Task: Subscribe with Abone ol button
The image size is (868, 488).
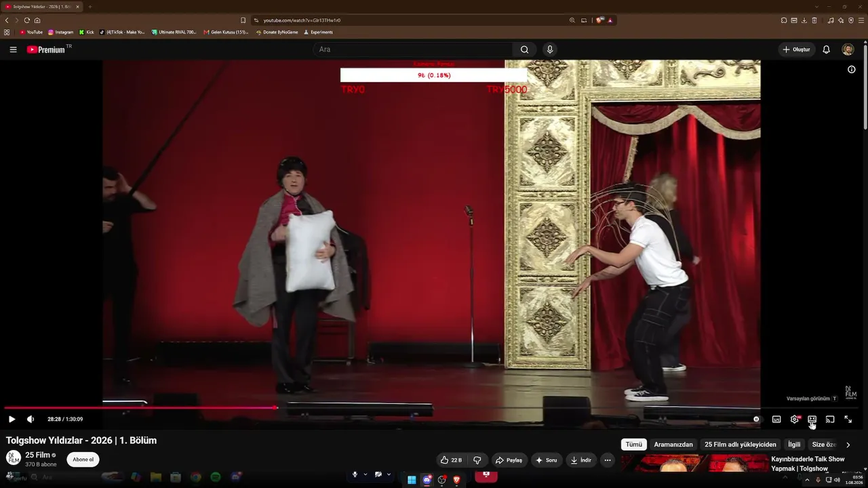Action: 83,460
